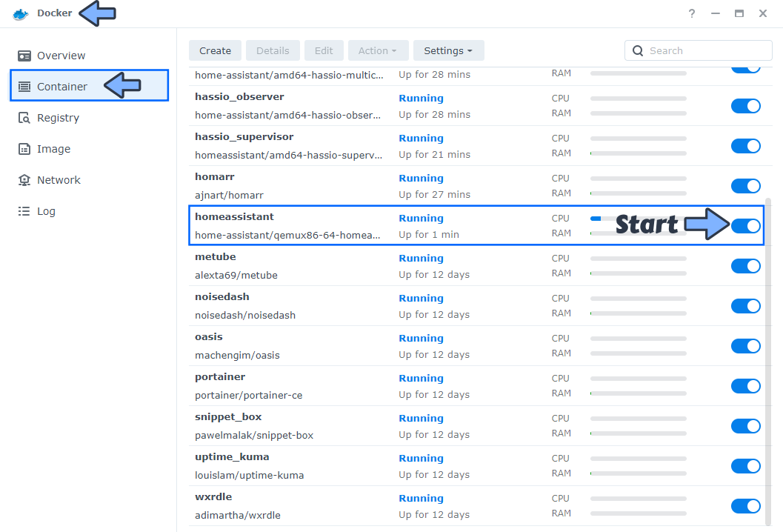Click the magnifier icon in Search
The image size is (783, 532).
pos(638,50)
